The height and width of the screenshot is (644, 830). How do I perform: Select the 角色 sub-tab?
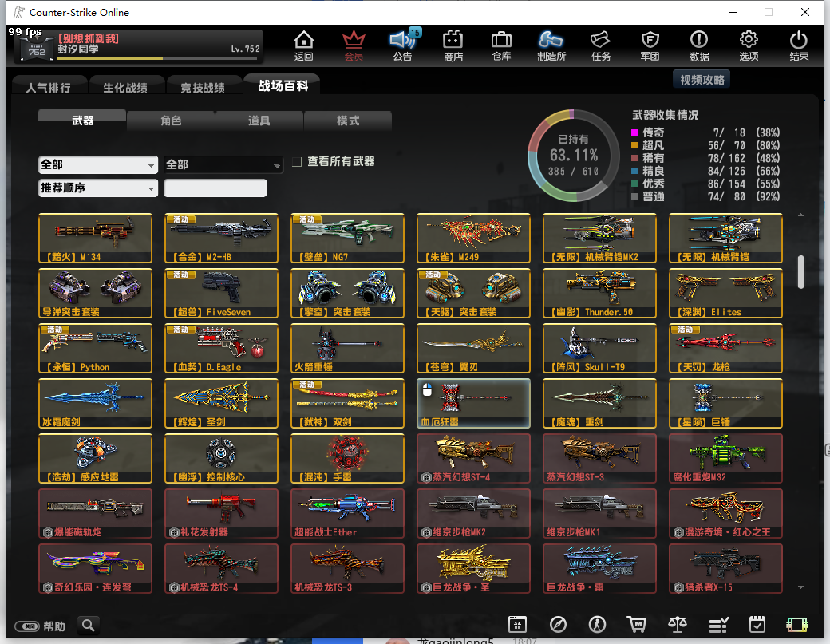click(171, 121)
